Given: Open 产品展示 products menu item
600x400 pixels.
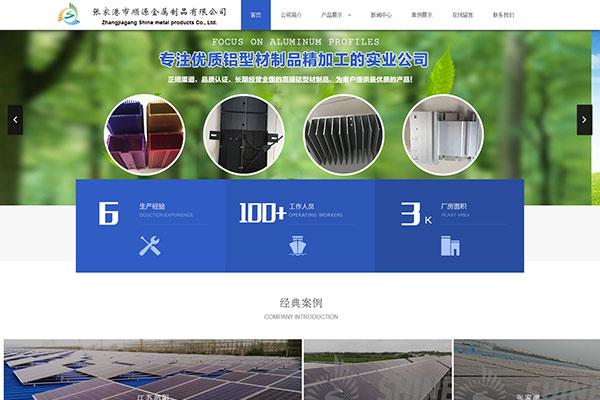Looking at the screenshot, I should pyautogui.click(x=331, y=15).
